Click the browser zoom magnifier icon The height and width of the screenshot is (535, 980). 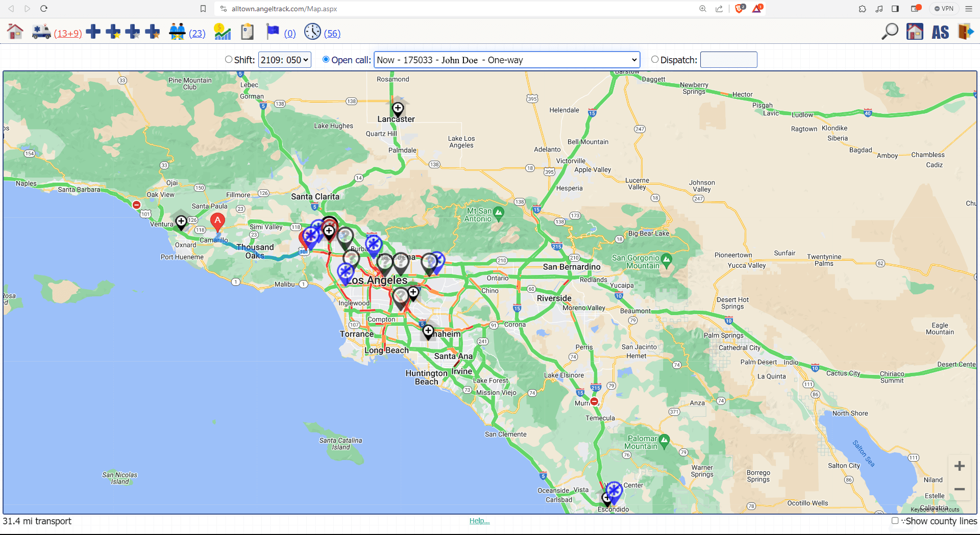click(x=703, y=9)
